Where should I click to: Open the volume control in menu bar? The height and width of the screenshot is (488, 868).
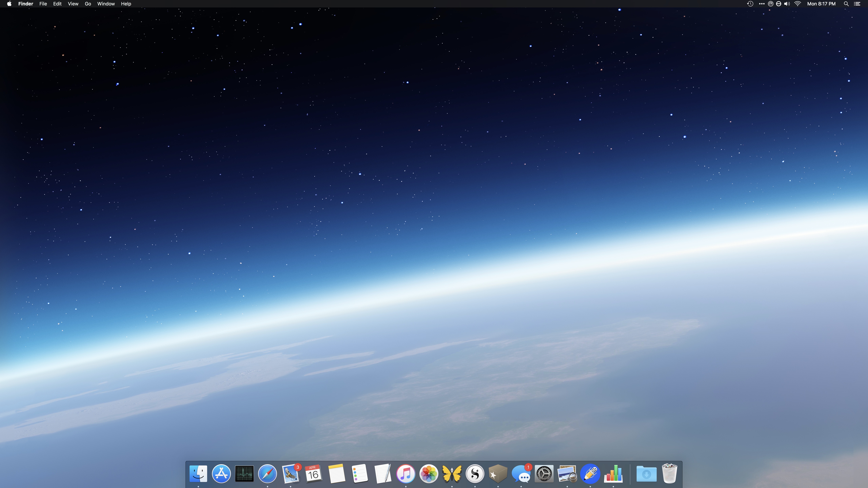[787, 4]
